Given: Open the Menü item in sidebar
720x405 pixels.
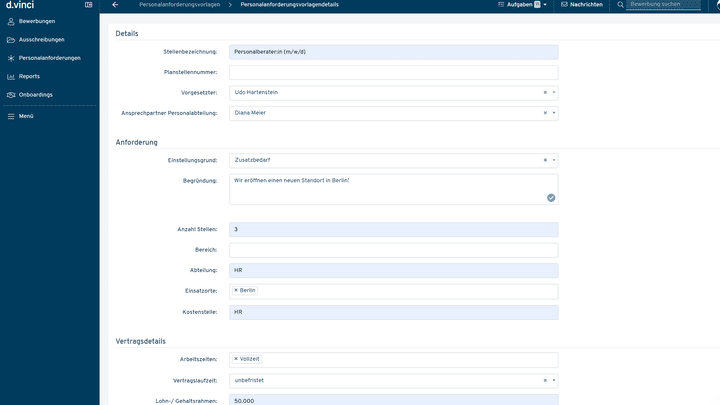Looking at the screenshot, I should [x=26, y=116].
